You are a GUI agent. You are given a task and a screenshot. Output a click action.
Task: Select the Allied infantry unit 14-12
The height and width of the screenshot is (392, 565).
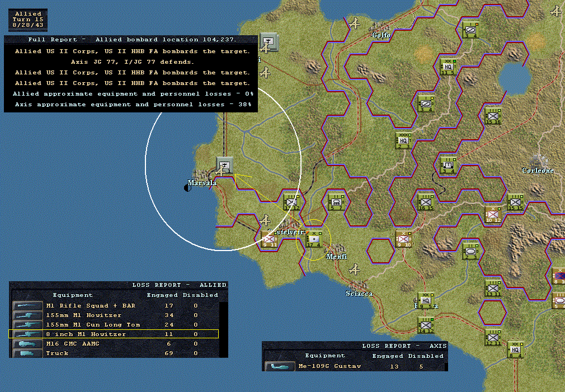click(x=426, y=325)
